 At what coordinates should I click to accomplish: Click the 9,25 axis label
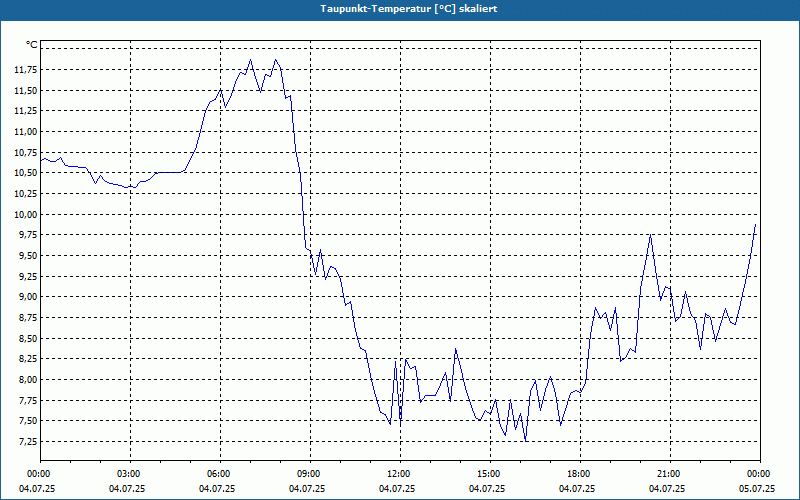pos(28,277)
